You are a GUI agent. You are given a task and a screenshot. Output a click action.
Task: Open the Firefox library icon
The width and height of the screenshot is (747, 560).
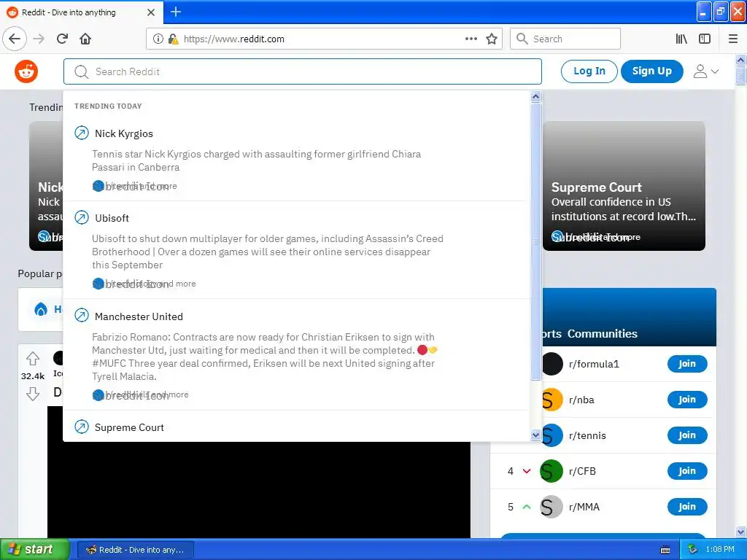click(x=681, y=39)
